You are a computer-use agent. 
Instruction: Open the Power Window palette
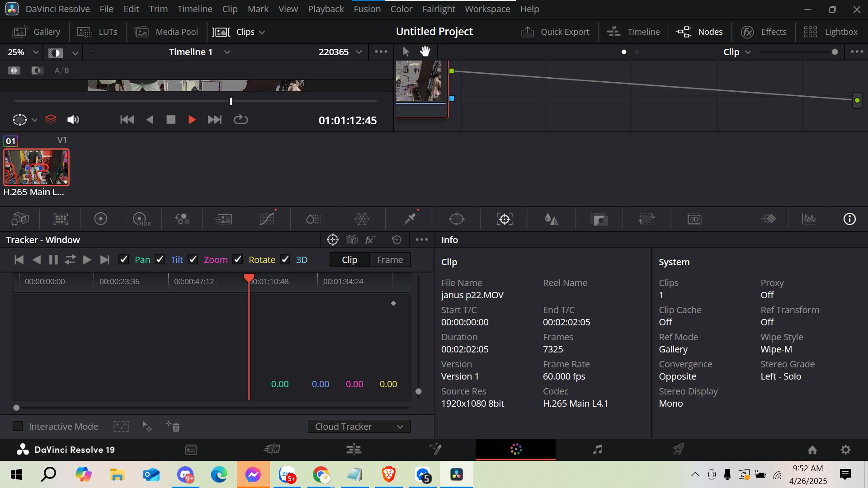coord(457,219)
